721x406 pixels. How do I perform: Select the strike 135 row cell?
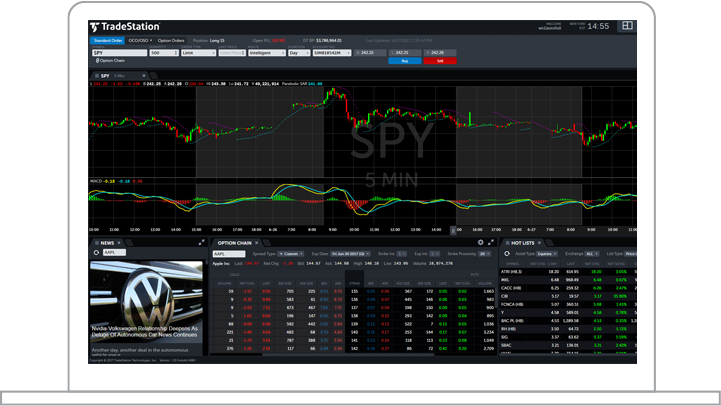(x=354, y=292)
